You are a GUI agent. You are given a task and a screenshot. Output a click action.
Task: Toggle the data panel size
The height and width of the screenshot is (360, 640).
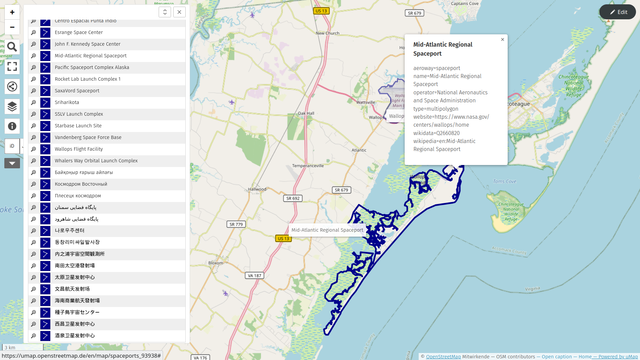pos(164,12)
